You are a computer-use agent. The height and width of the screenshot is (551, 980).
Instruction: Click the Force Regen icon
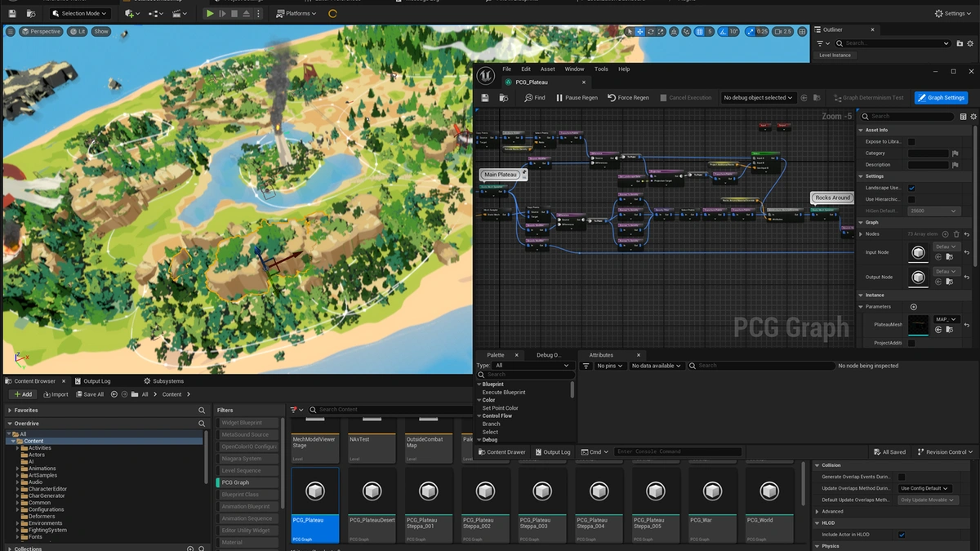(x=612, y=98)
